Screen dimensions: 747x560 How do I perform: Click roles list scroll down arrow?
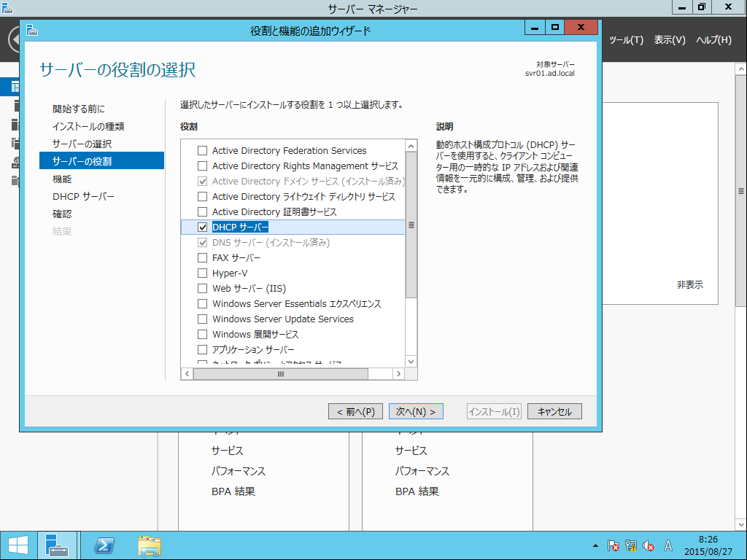tap(411, 362)
